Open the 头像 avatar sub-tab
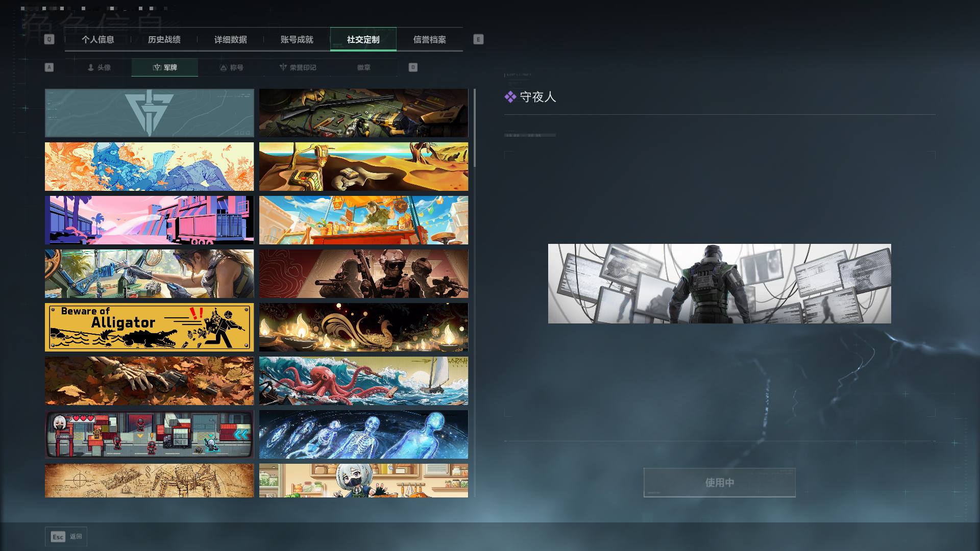980x551 pixels. click(99, 67)
